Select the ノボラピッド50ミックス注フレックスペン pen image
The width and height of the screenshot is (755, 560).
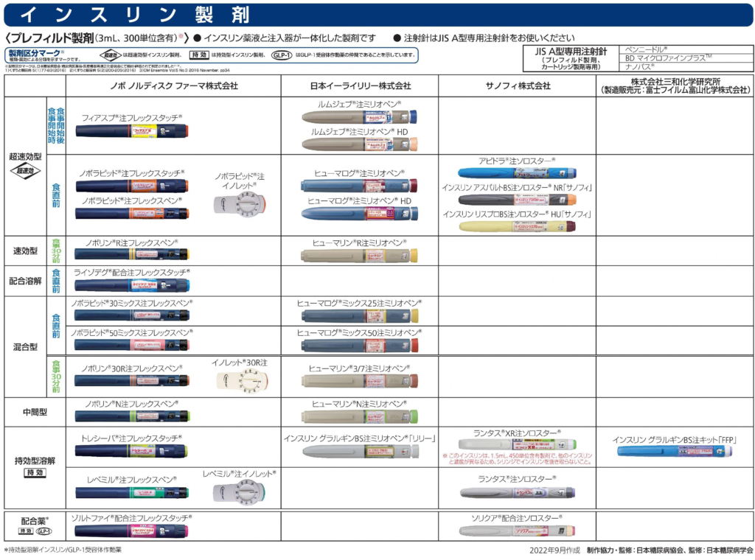pyautogui.click(x=132, y=345)
